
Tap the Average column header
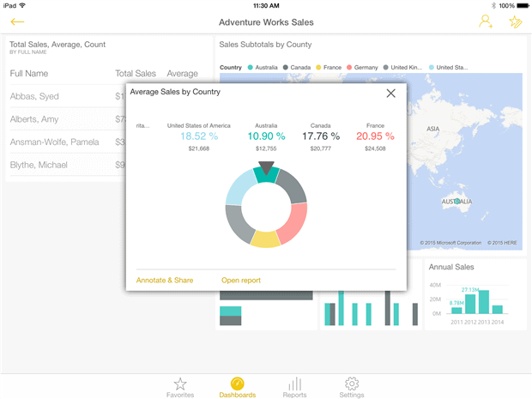click(x=182, y=74)
